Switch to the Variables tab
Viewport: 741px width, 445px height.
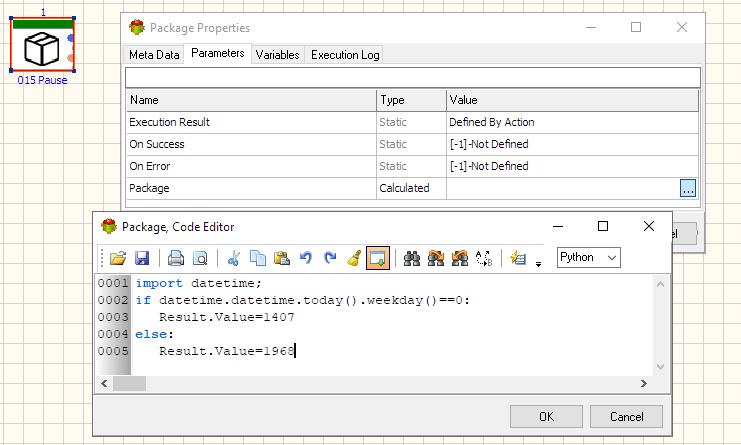coord(277,55)
